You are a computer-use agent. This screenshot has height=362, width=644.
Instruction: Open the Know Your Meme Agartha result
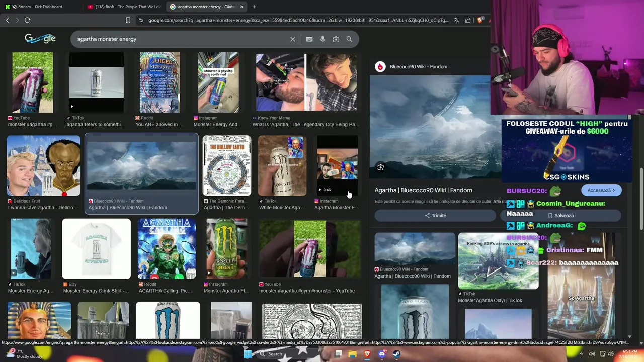point(306,81)
